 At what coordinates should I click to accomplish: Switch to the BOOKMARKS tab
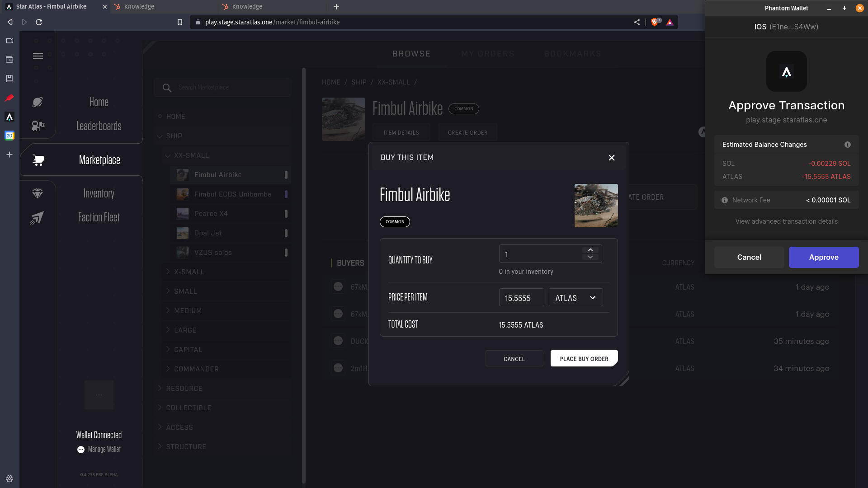tap(572, 54)
